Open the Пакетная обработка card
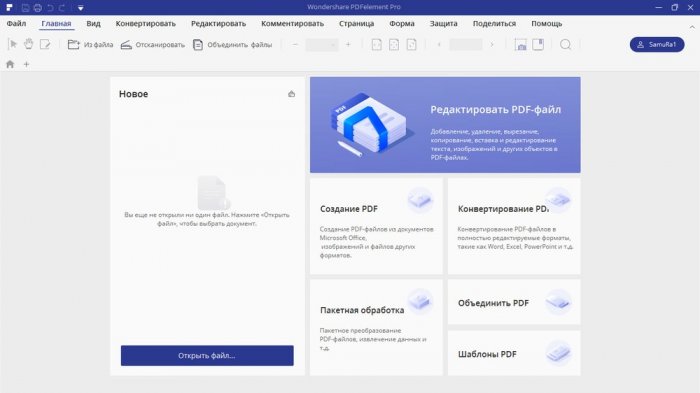This screenshot has height=393, width=700. click(376, 327)
